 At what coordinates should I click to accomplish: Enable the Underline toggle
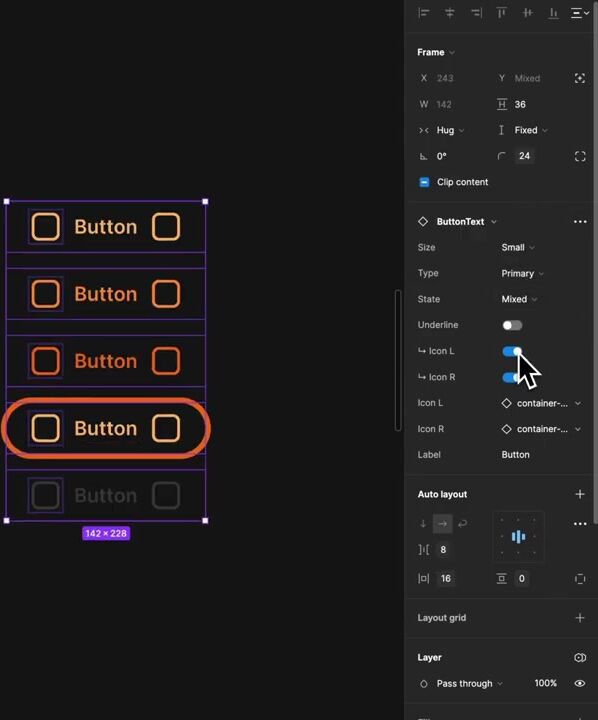click(x=512, y=326)
